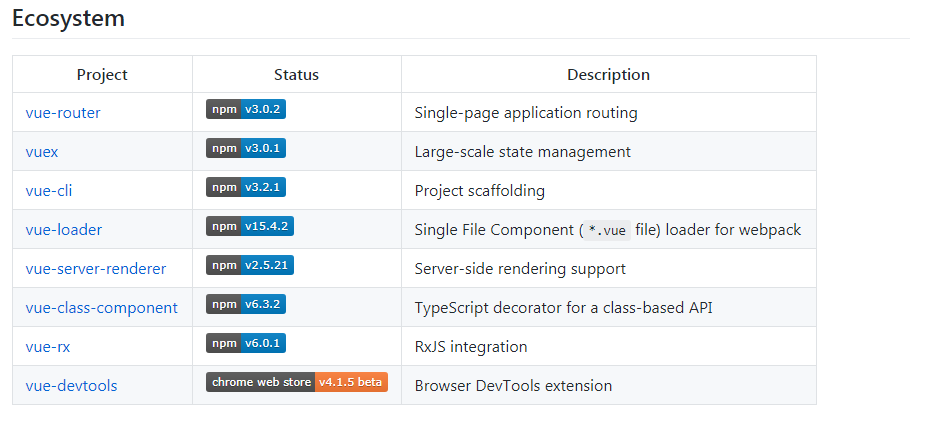Click the '*.vue' inline code text

607,230
